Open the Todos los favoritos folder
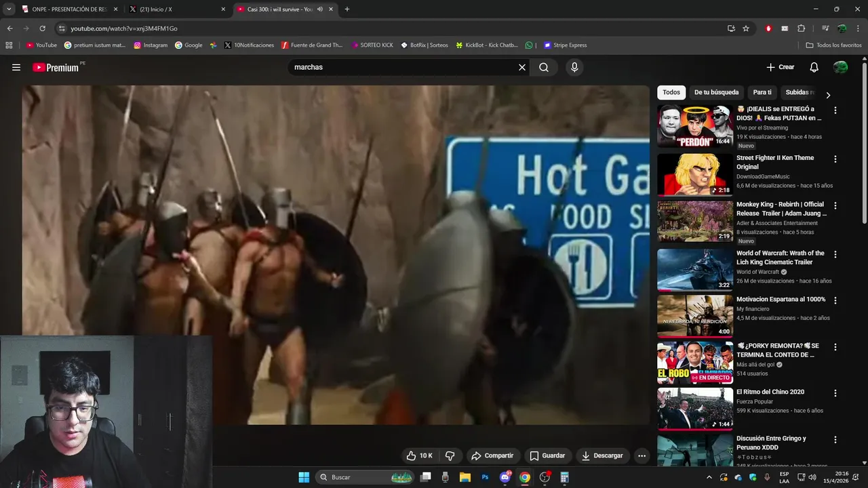Screen dimensions: 868x488 [x=833, y=45]
